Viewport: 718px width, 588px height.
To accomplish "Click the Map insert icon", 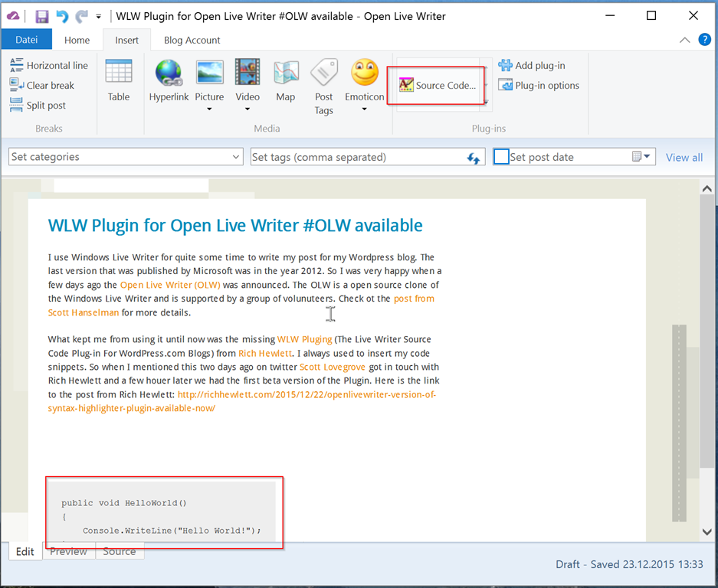I will click(x=286, y=73).
